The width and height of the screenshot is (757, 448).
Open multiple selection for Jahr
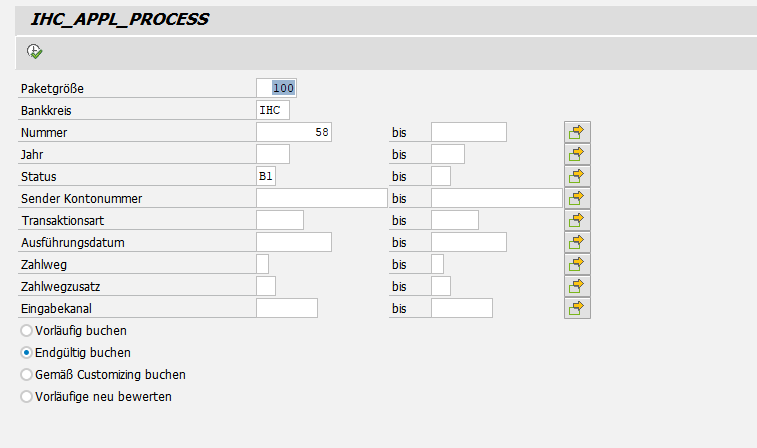577,154
